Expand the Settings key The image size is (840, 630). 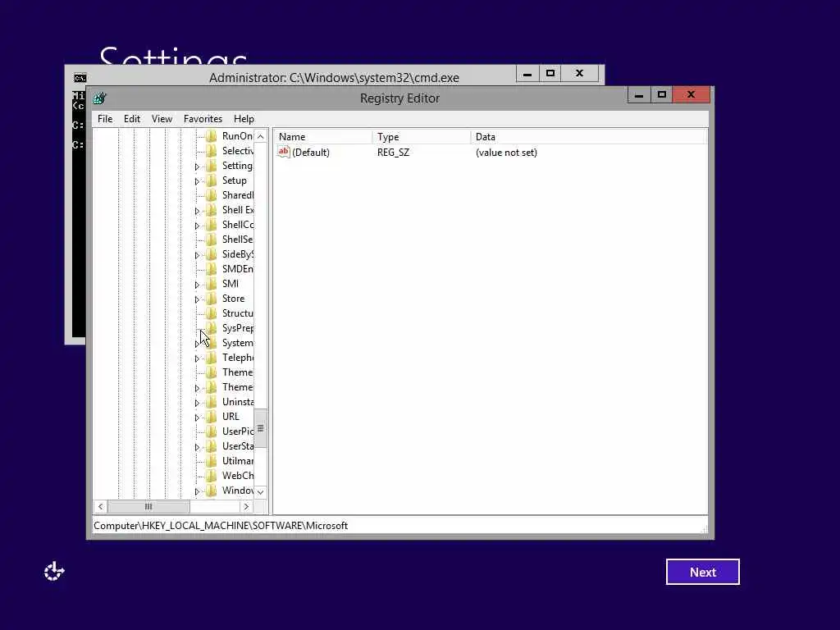197,167
